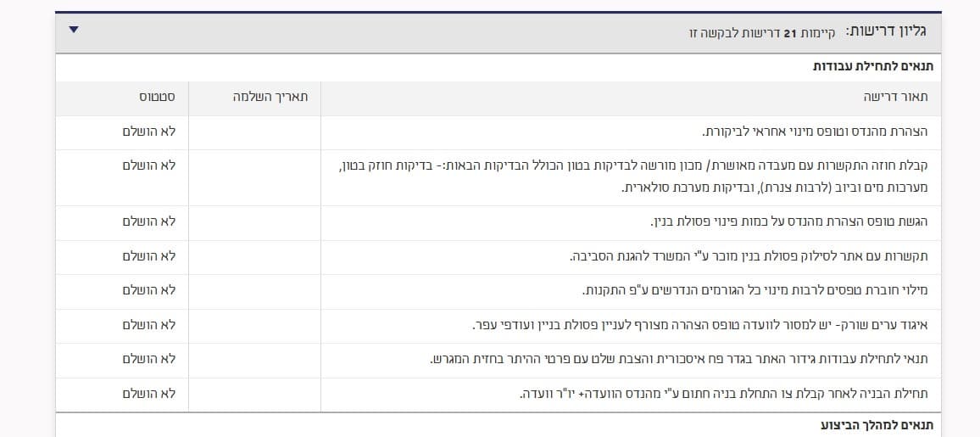
Task: Select the מילוי חוברת טפסים requirement row
Action: pos(498,291)
